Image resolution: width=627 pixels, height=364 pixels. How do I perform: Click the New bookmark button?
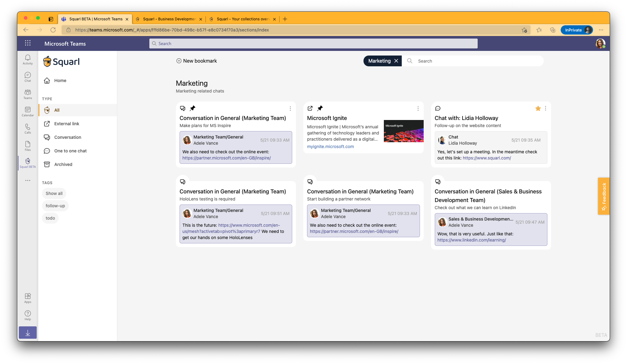pyautogui.click(x=197, y=61)
